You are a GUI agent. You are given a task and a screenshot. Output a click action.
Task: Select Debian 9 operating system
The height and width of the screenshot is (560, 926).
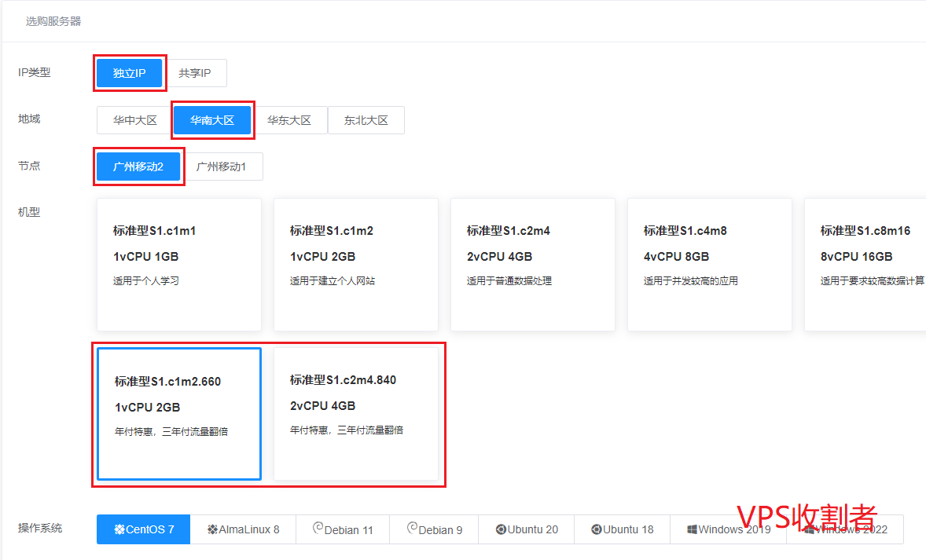pos(434,529)
